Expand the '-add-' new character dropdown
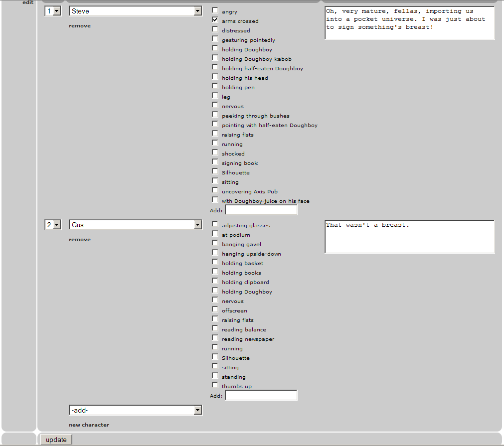This screenshot has width=504, height=446. (x=135, y=410)
